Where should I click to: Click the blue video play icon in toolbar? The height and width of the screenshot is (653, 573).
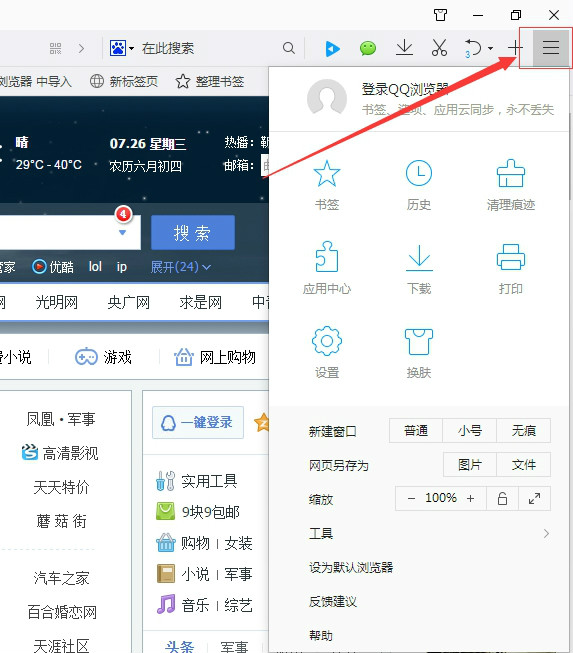coord(332,48)
